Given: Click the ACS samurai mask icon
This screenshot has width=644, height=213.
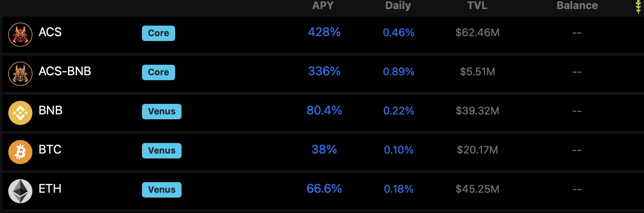Looking at the screenshot, I should [x=20, y=35].
